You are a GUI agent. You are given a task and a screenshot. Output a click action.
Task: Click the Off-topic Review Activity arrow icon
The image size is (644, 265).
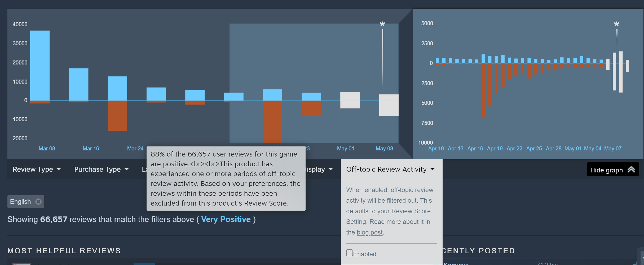[x=433, y=169]
